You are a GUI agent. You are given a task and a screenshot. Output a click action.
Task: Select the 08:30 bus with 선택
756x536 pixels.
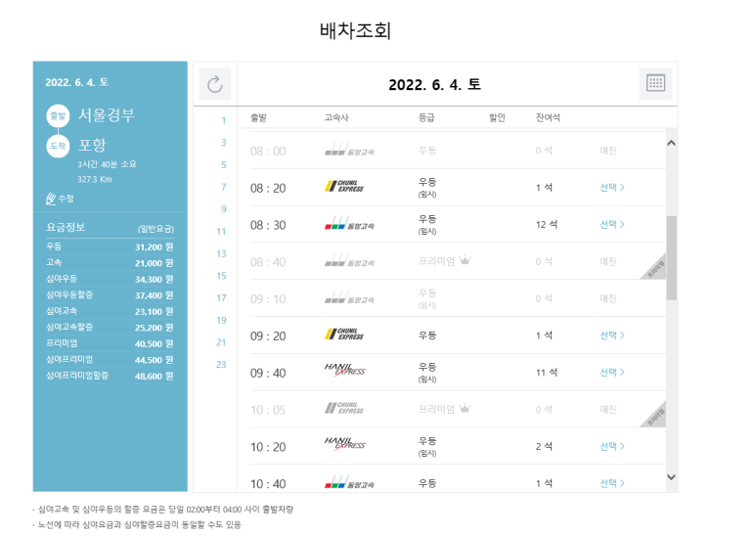[x=612, y=225]
